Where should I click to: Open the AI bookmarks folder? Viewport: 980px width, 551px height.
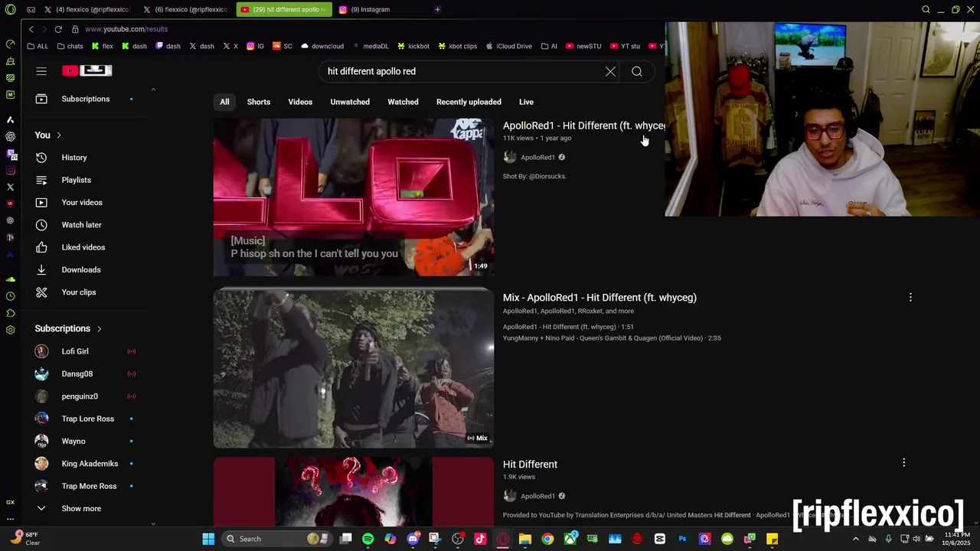pos(549,46)
